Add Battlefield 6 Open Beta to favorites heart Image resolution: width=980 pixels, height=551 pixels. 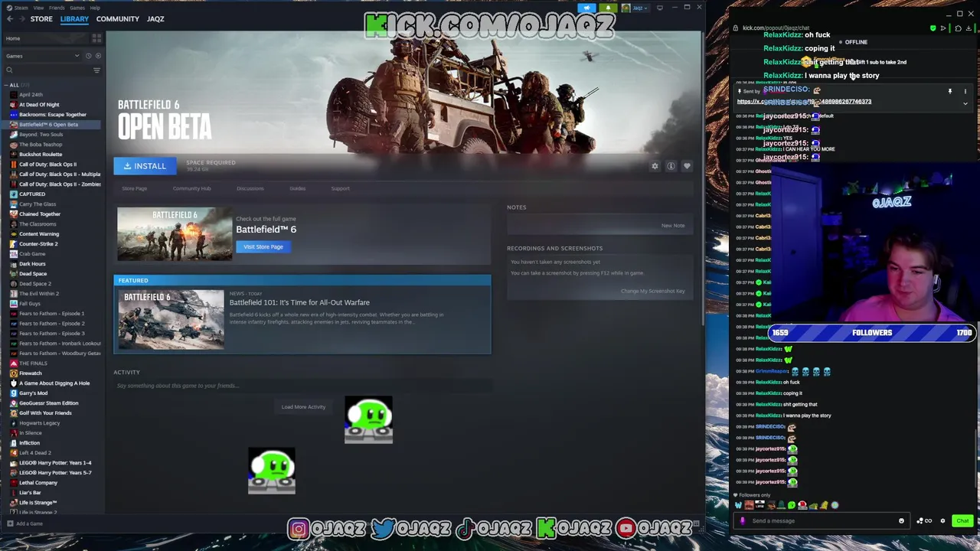pyautogui.click(x=687, y=166)
